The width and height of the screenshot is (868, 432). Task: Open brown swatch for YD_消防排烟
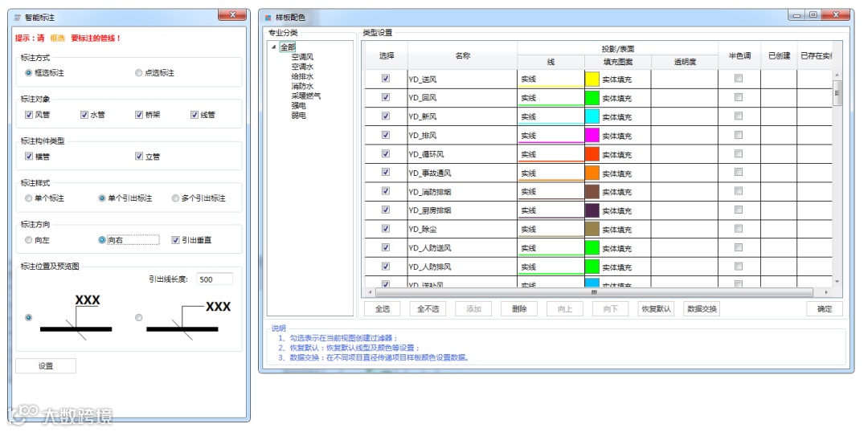tap(592, 192)
